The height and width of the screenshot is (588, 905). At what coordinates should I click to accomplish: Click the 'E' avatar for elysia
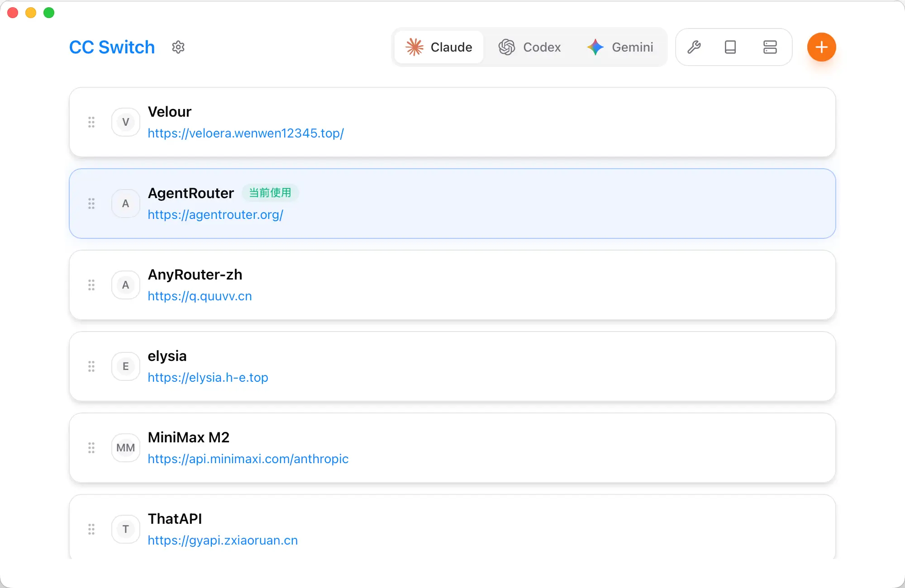point(125,366)
